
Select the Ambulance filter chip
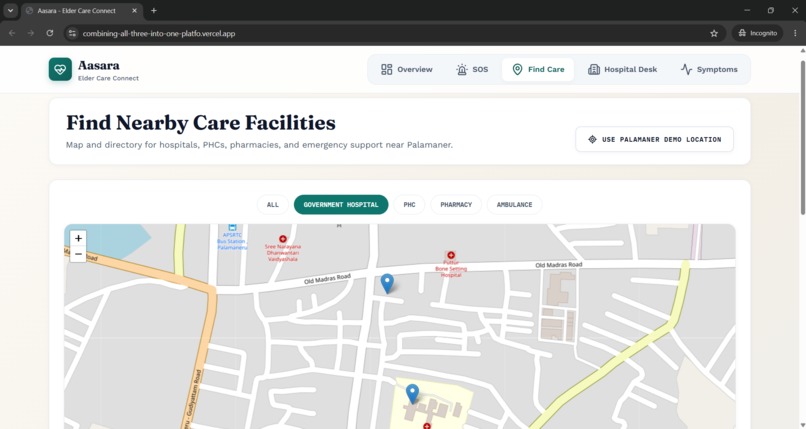click(515, 204)
